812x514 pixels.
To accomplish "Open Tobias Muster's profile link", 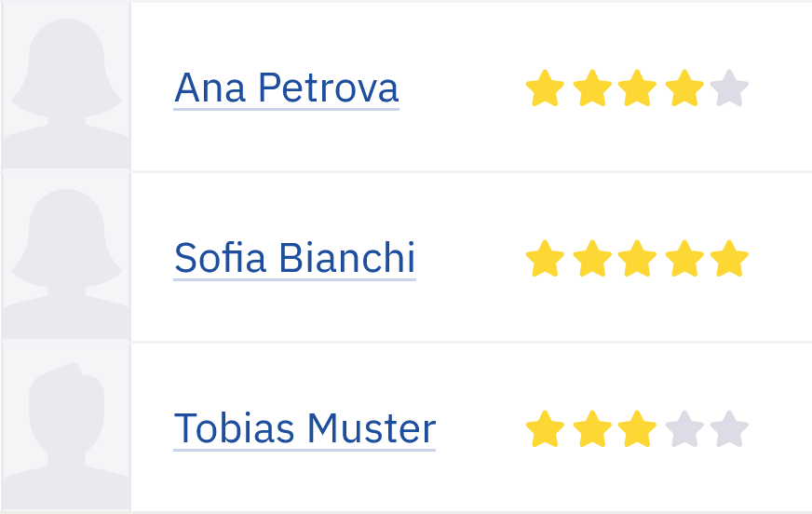I will pos(304,428).
